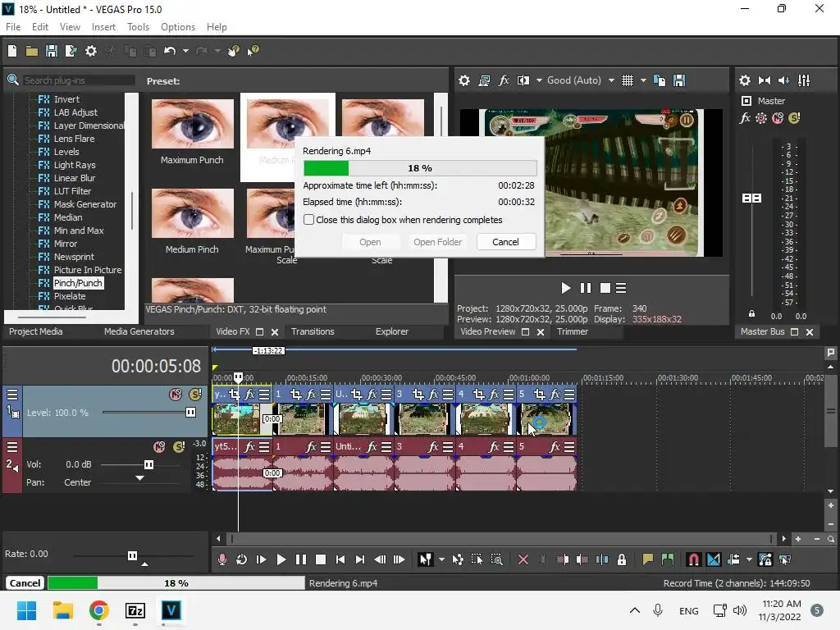Open Master Bus audio properties gear

[x=745, y=80]
